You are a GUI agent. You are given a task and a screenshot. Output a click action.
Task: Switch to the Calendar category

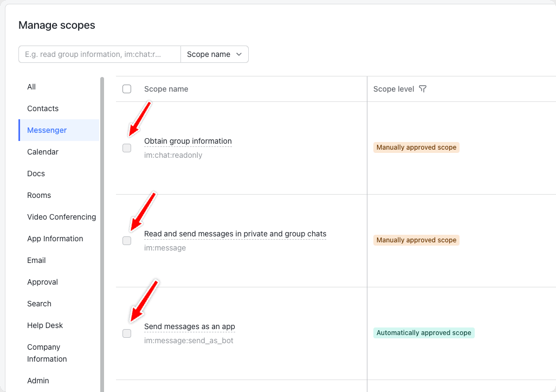(x=43, y=152)
